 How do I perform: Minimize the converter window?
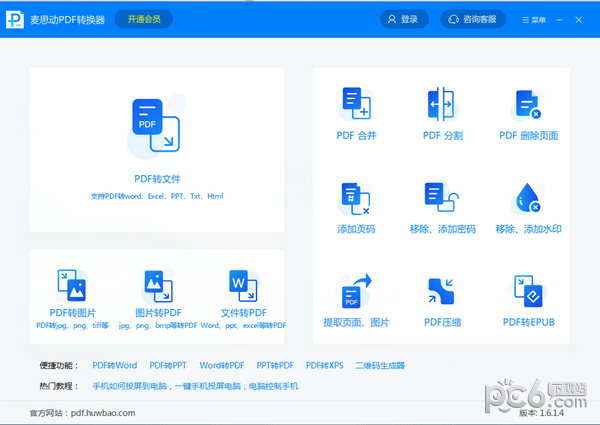[x=560, y=20]
